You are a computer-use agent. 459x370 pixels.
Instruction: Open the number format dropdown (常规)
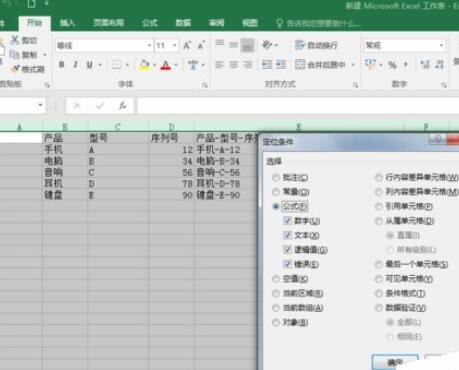[x=441, y=45]
